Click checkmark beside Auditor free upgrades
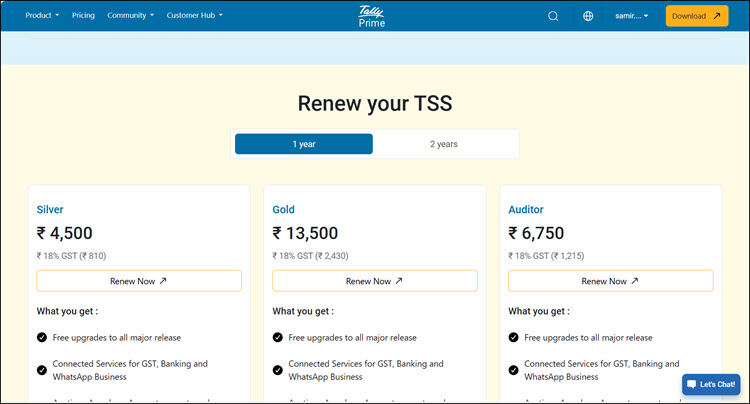Image resolution: width=750 pixels, height=404 pixels. click(x=513, y=338)
